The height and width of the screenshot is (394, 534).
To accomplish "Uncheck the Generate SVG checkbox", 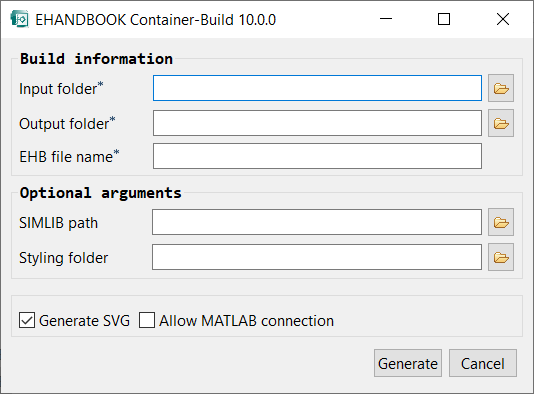I will click(x=27, y=320).
